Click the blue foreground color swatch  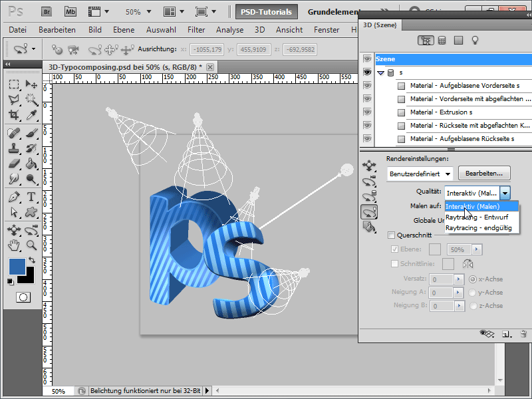click(x=17, y=267)
